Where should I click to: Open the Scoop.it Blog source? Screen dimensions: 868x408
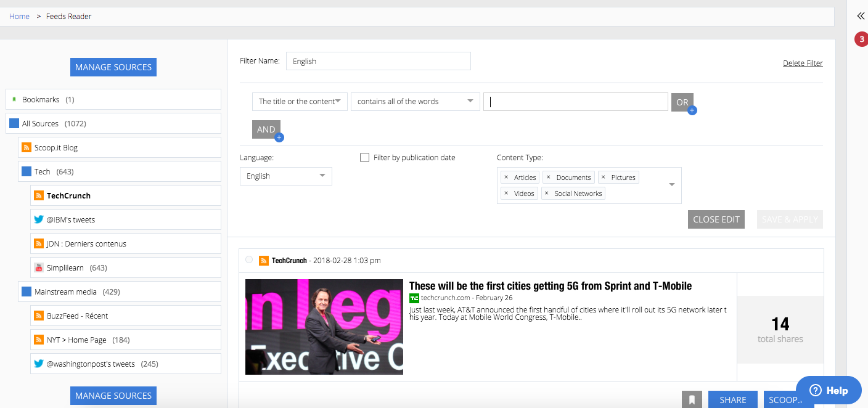(x=120, y=148)
